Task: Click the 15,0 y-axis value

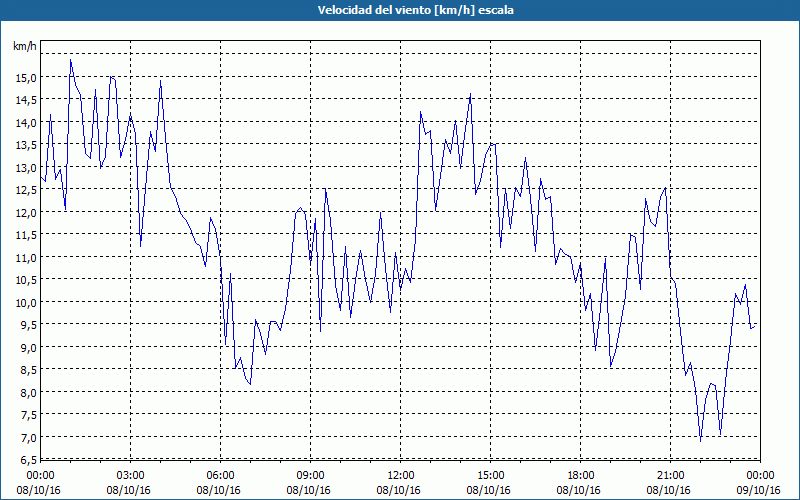Action: (26, 78)
